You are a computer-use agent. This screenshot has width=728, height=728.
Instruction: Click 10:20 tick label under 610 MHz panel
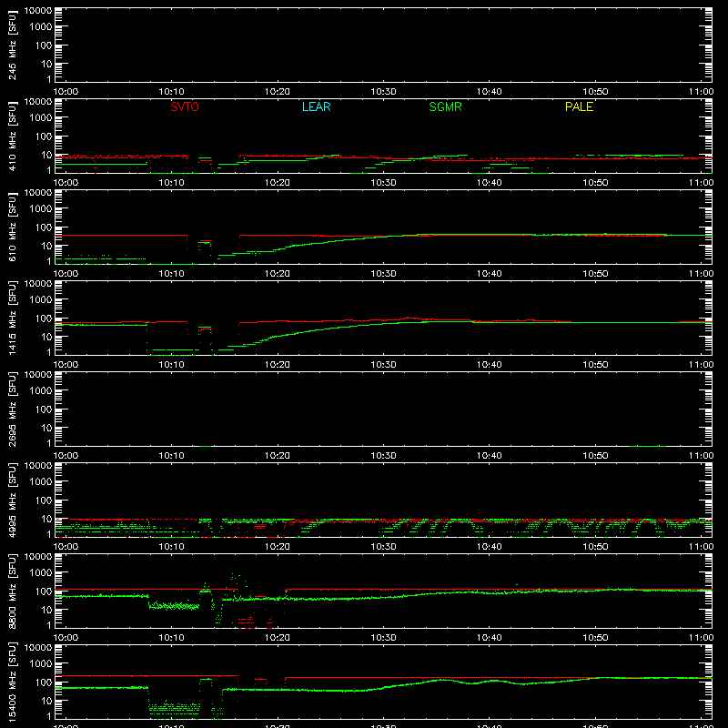(278, 274)
